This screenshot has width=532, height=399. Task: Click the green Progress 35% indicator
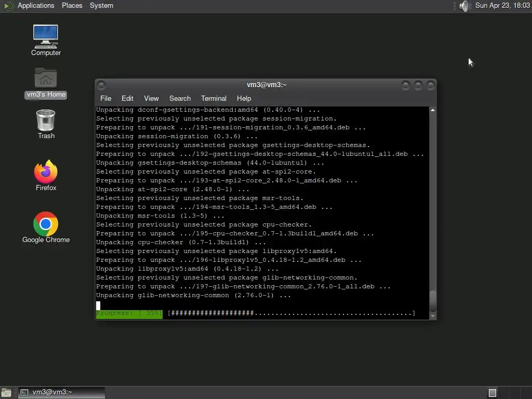coord(129,313)
